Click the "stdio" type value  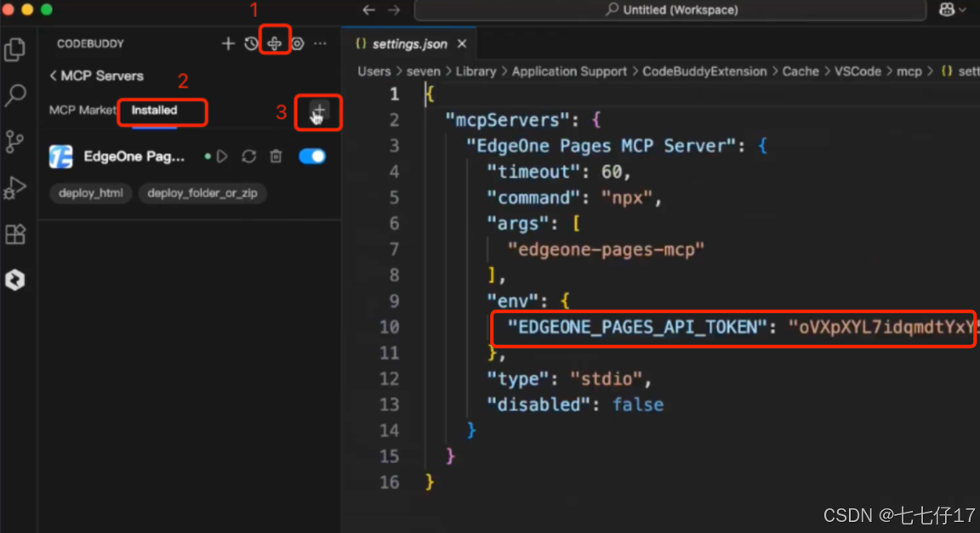[x=606, y=378]
